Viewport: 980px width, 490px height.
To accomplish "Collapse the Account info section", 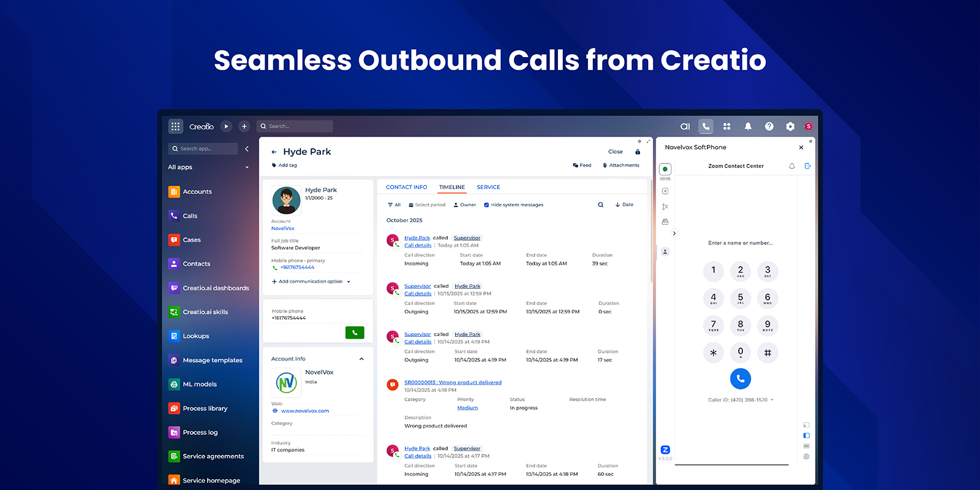I will 361,359.
